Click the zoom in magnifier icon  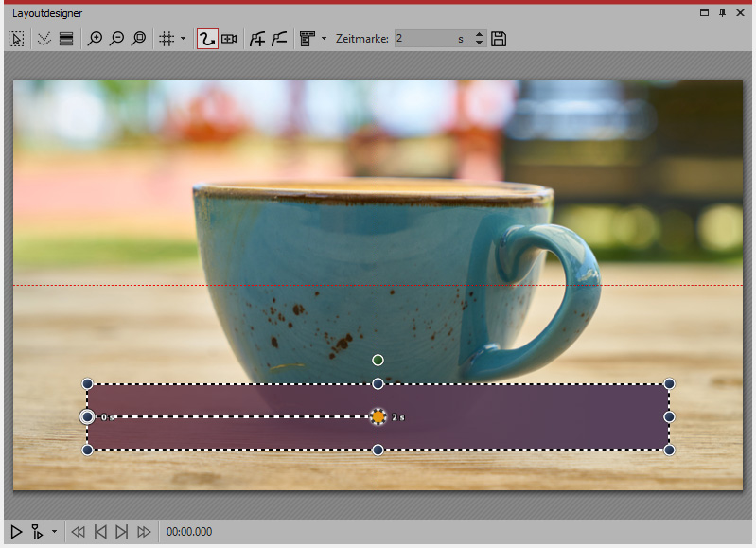click(x=95, y=39)
